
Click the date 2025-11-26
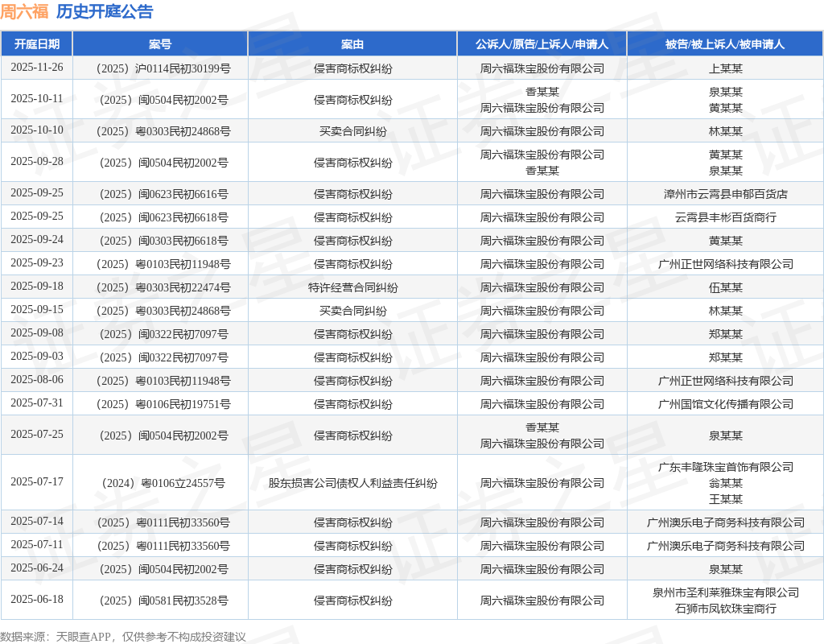pos(37,68)
